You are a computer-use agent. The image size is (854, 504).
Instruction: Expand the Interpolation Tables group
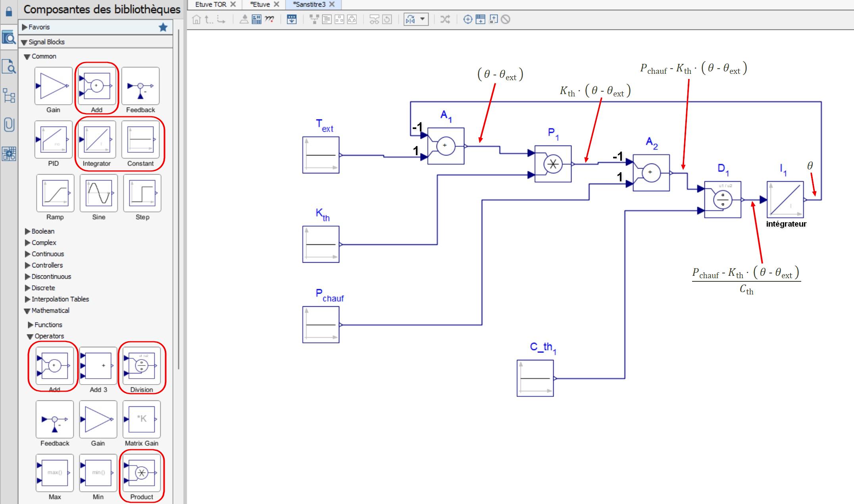tap(27, 299)
